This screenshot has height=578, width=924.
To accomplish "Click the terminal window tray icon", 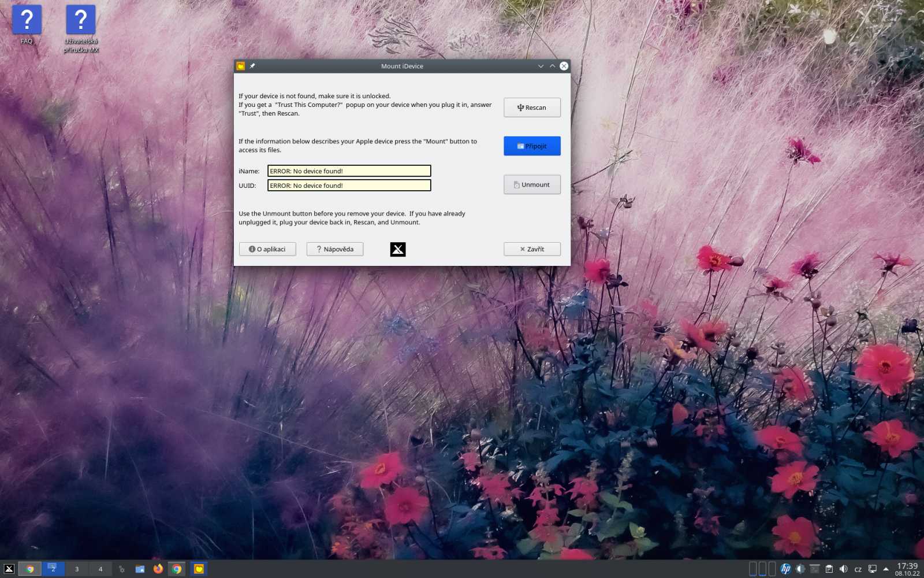I will click(x=815, y=569).
